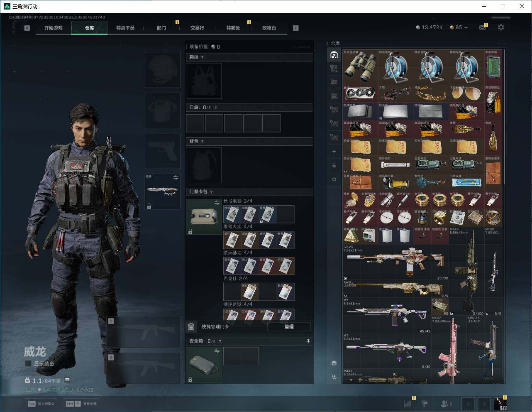Click the help icon next to 胸挂
The height and width of the screenshot is (412, 532).
(x=203, y=57)
